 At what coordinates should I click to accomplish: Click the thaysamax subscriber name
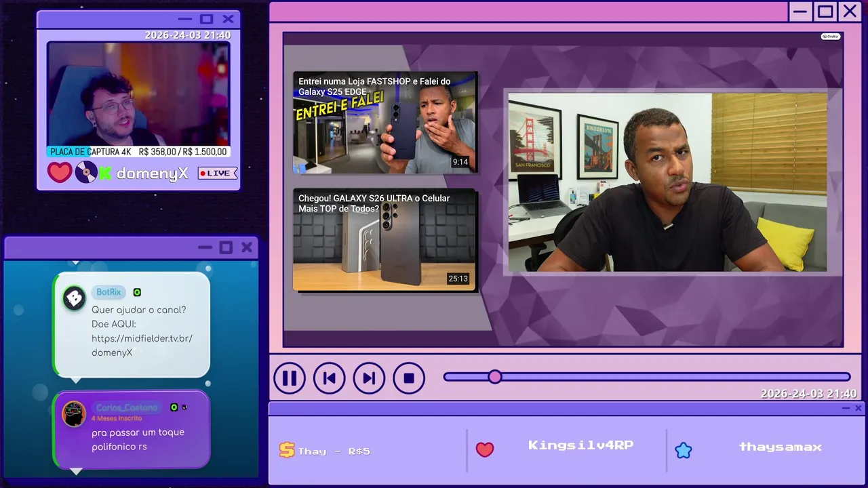click(x=781, y=447)
